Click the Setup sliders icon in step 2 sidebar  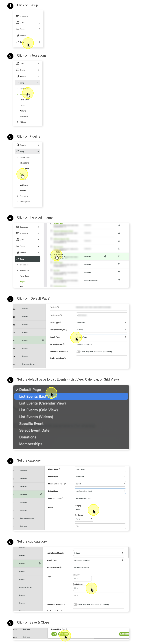(18, 83)
